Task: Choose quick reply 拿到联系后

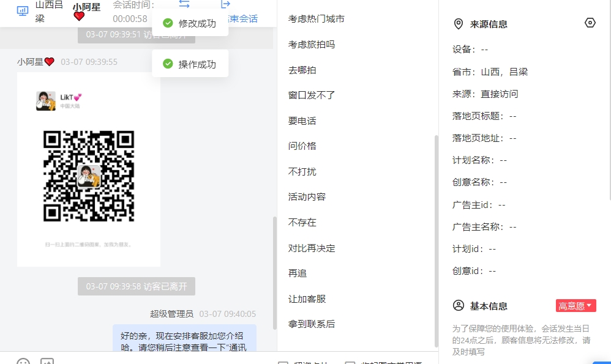Action: [x=312, y=324]
